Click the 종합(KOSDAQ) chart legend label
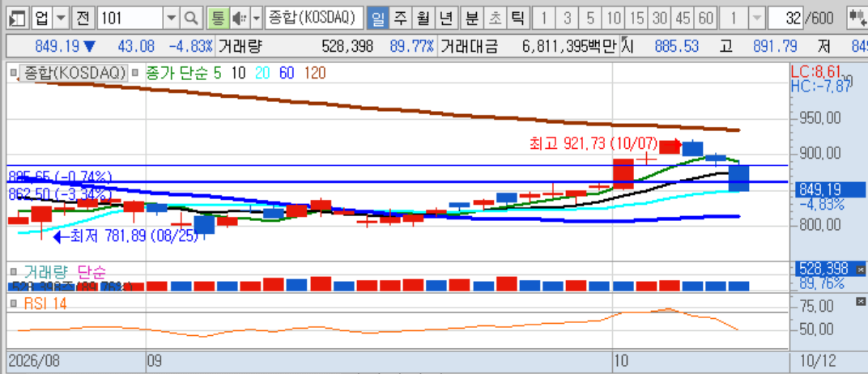Viewport: 868px width, 374px height. point(73,73)
